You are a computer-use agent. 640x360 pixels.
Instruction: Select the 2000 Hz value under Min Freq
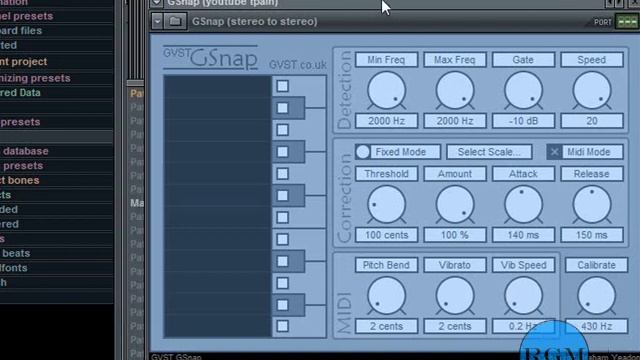[x=386, y=121]
